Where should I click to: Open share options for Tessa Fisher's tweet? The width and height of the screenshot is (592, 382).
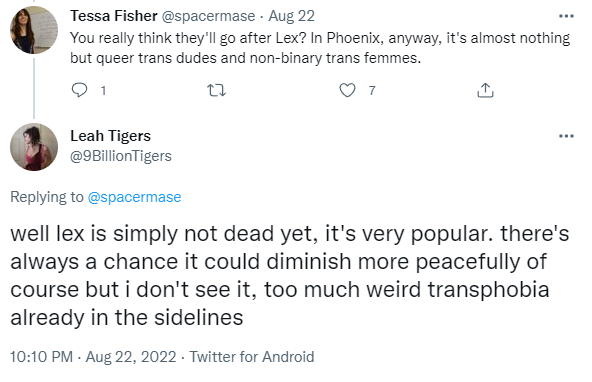485,91
